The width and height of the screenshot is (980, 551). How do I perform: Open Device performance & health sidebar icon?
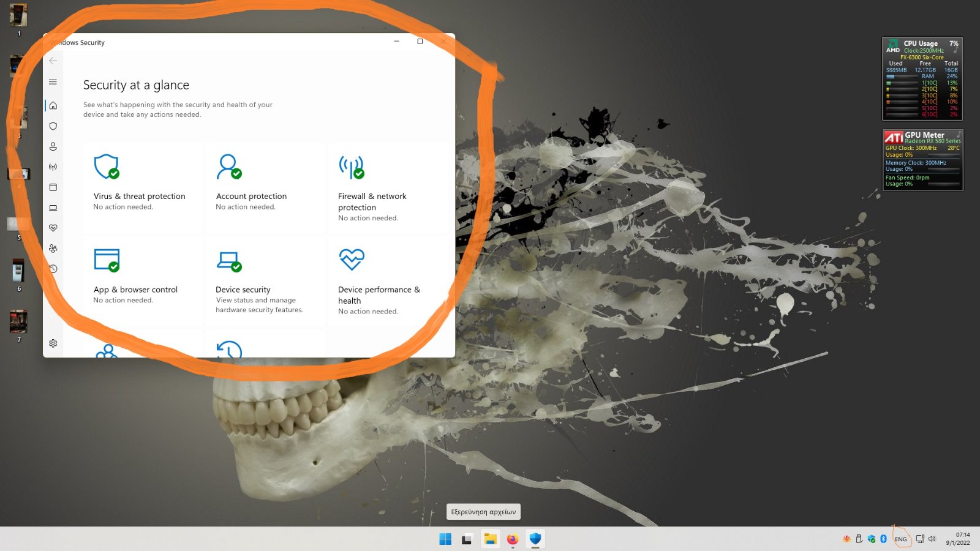point(53,228)
